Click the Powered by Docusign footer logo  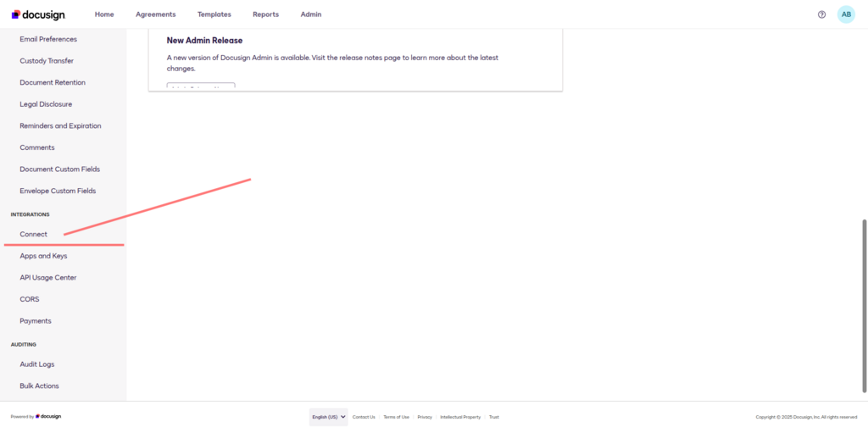(47, 416)
